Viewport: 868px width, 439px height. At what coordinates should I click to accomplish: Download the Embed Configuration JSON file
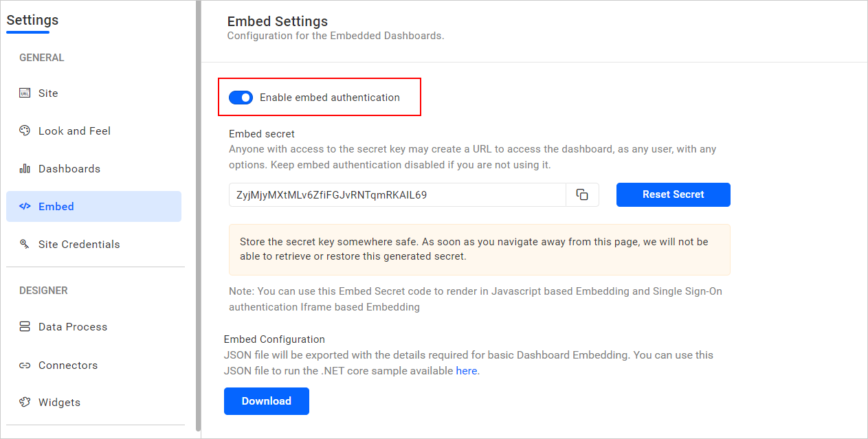coord(266,401)
